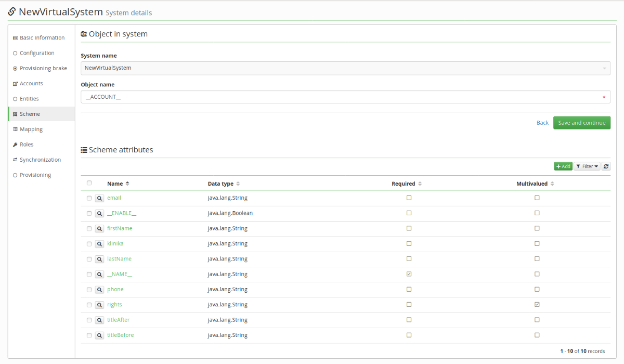Image resolution: width=624 pixels, height=364 pixels.
Task: Click magnifier icon beside titleBefore row
Action: coord(99,335)
